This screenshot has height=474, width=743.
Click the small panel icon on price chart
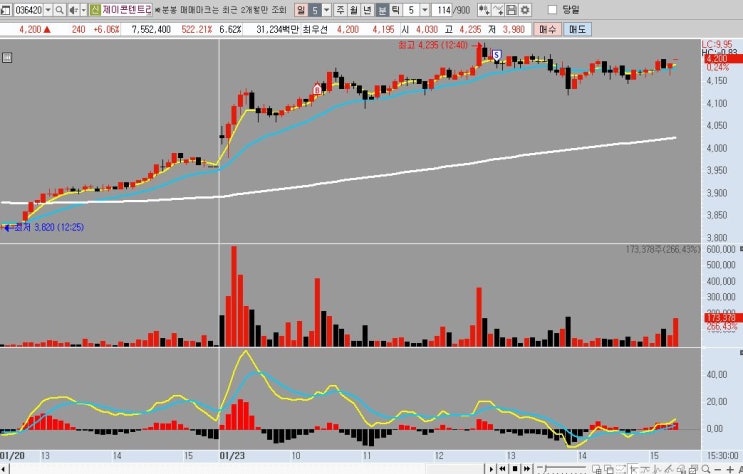tap(7, 58)
